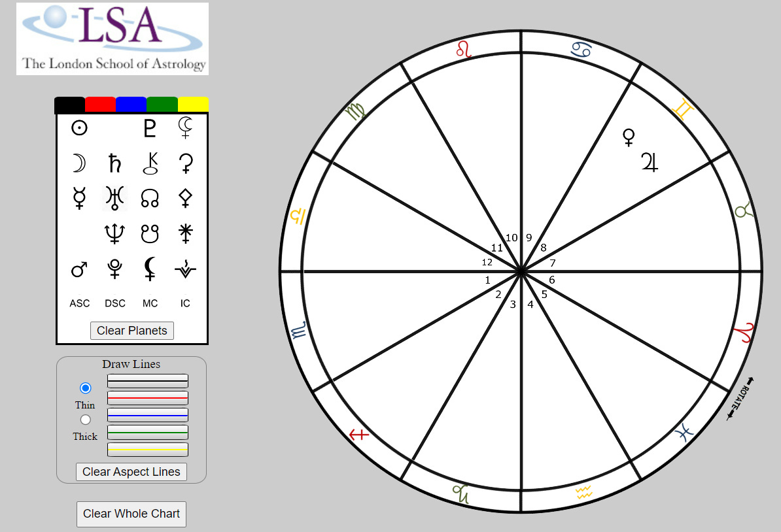Switch to the black color tab
The height and width of the screenshot is (532, 781).
[x=70, y=105]
